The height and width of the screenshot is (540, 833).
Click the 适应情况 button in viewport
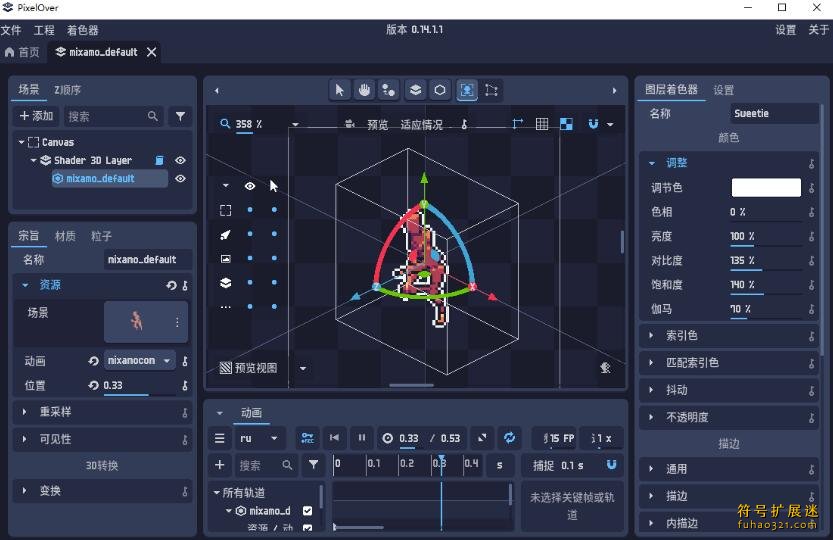coord(420,125)
